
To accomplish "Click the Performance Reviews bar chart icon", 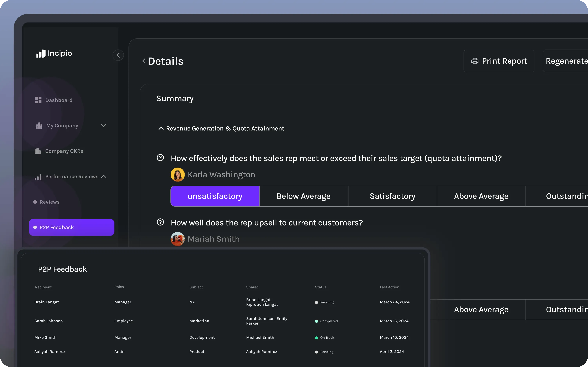I will pyautogui.click(x=38, y=177).
